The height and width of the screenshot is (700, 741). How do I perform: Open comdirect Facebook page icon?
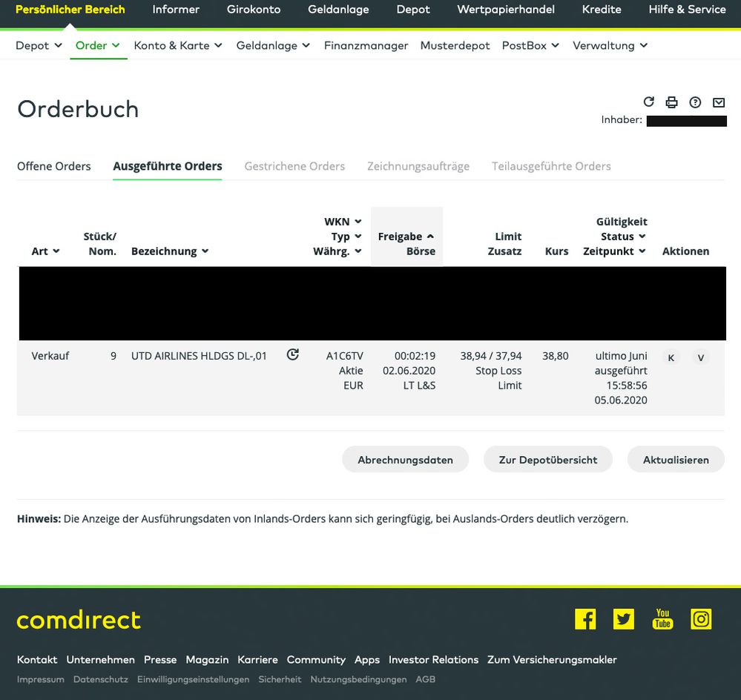point(585,619)
